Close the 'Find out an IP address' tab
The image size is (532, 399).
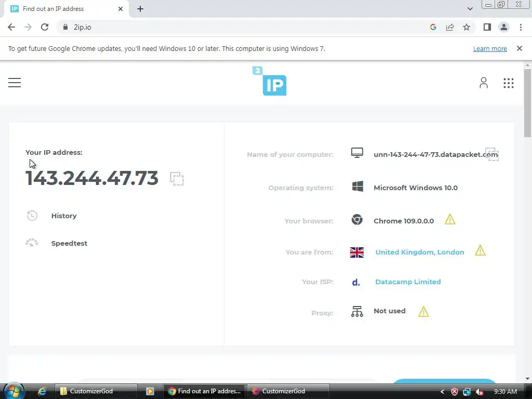coord(121,9)
